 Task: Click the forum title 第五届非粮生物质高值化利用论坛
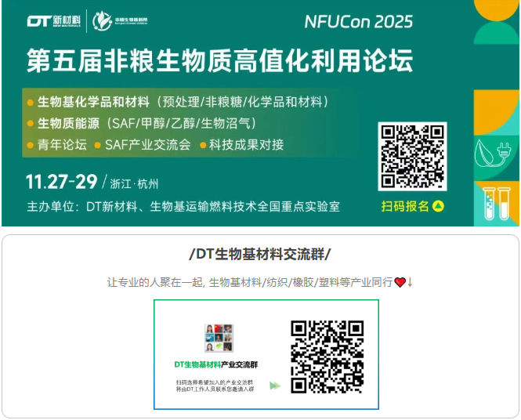coord(219,60)
